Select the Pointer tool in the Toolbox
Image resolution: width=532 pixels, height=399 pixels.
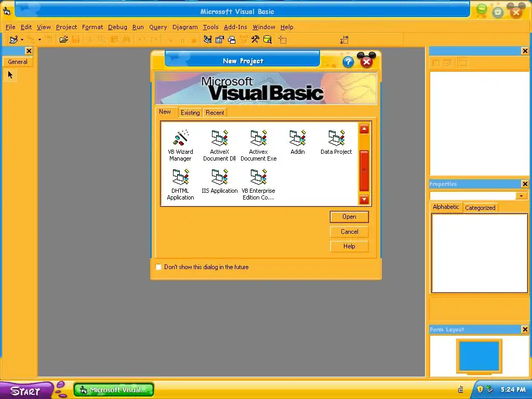10,75
